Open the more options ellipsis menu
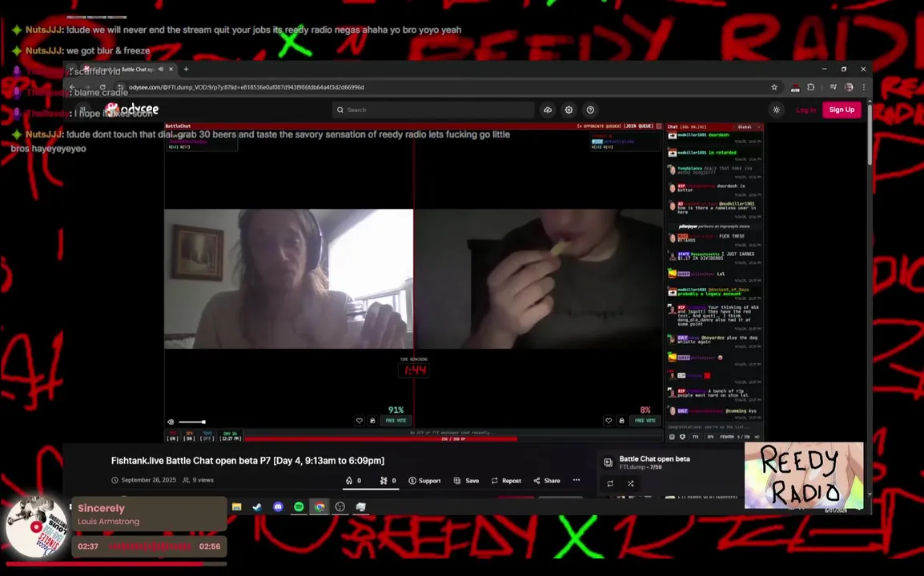 [576, 480]
